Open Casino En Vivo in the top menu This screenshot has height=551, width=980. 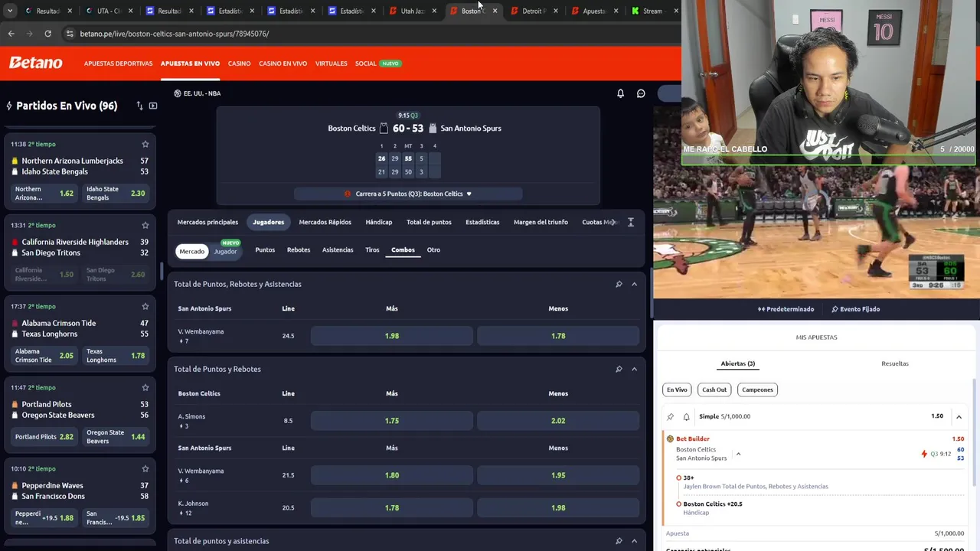283,64
